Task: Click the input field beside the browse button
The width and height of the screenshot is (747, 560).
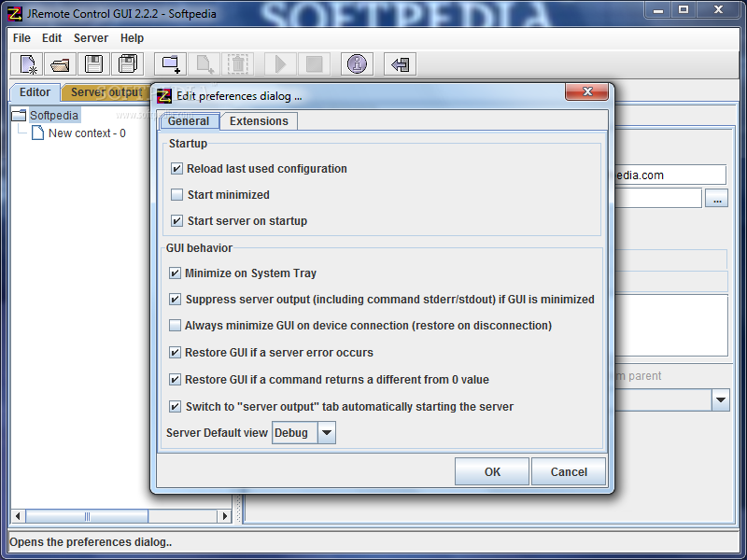Action: pyautogui.click(x=658, y=198)
